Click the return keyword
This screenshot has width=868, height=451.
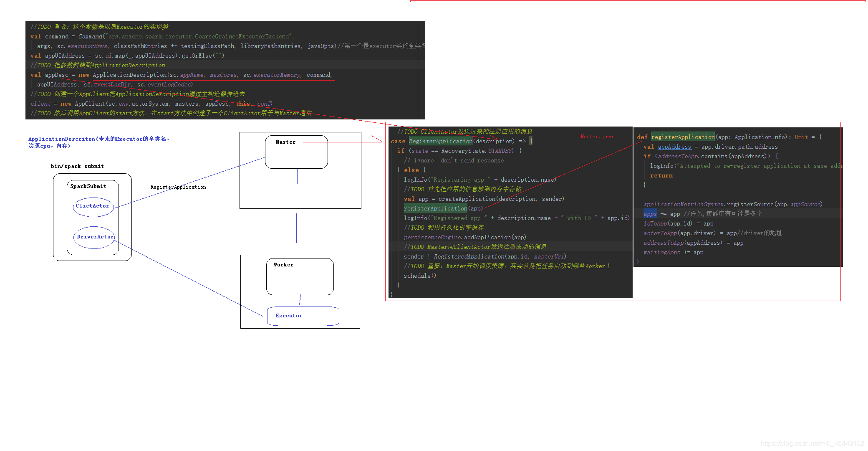click(x=661, y=175)
